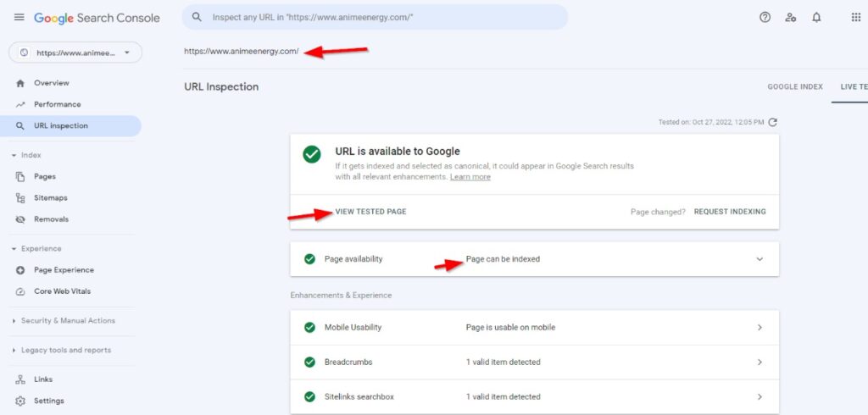Click the Removals crossed-eye icon
The width and height of the screenshot is (868, 415).
click(x=20, y=219)
